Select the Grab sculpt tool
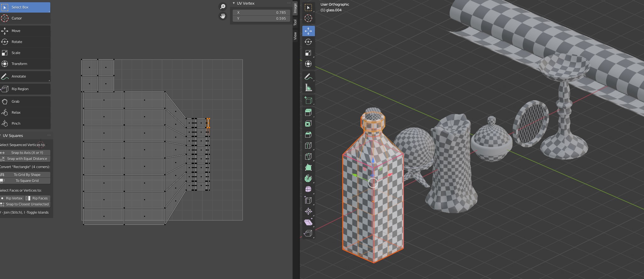The image size is (644, 279). pyautogui.click(x=15, y=101)
